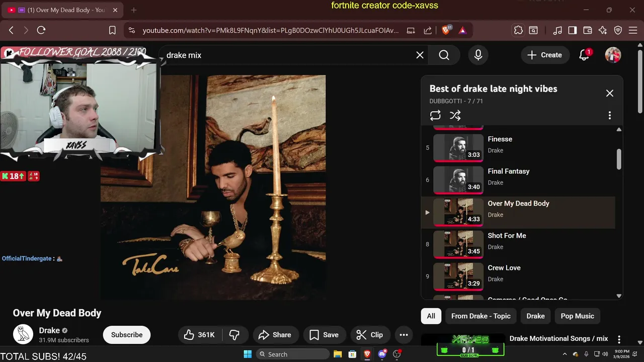Play 'Crew Love' from the playlist
The height and width of the screenshot is (362, 644).
pyautogui.click(x=518, y=277)
